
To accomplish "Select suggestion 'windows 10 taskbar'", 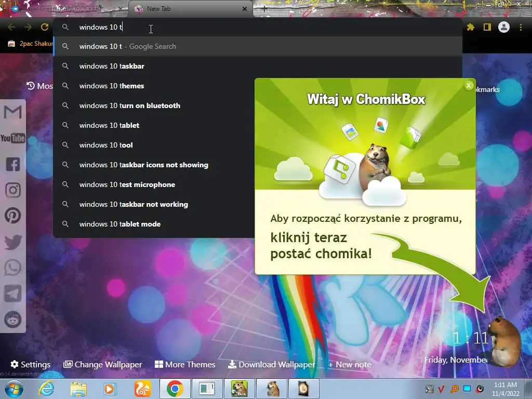I will coord(258,66).
